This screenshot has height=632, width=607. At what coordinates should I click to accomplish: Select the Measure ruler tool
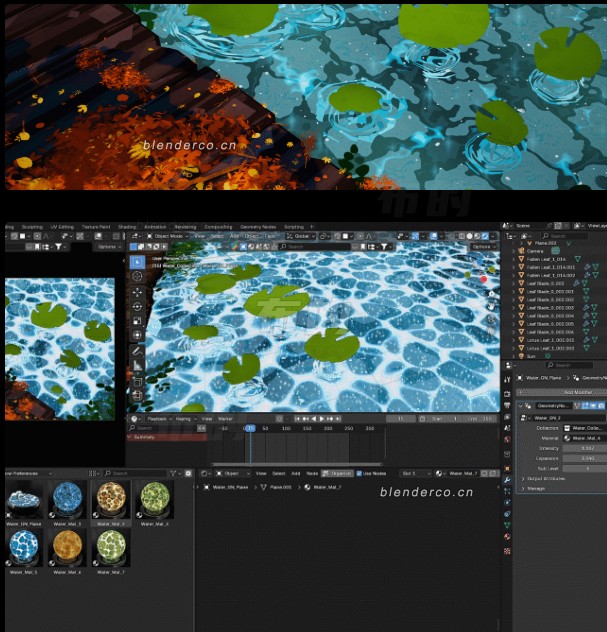137,365
